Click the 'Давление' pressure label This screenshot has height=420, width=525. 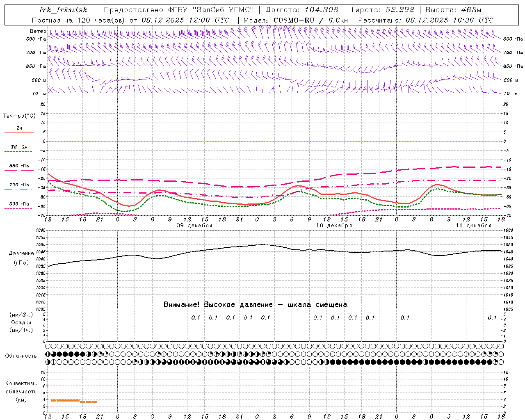(x=21, y=253)
